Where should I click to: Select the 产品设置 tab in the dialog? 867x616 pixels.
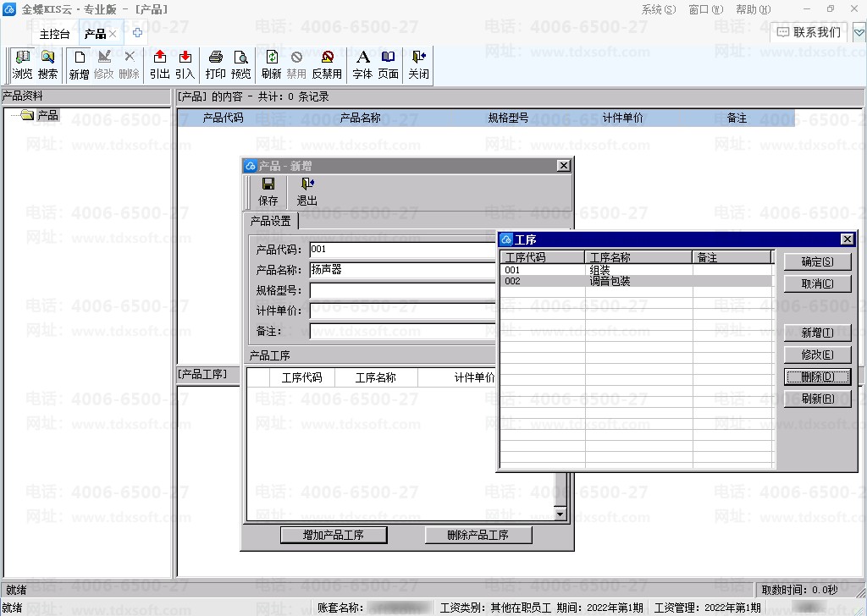click(x=270, y=221)
